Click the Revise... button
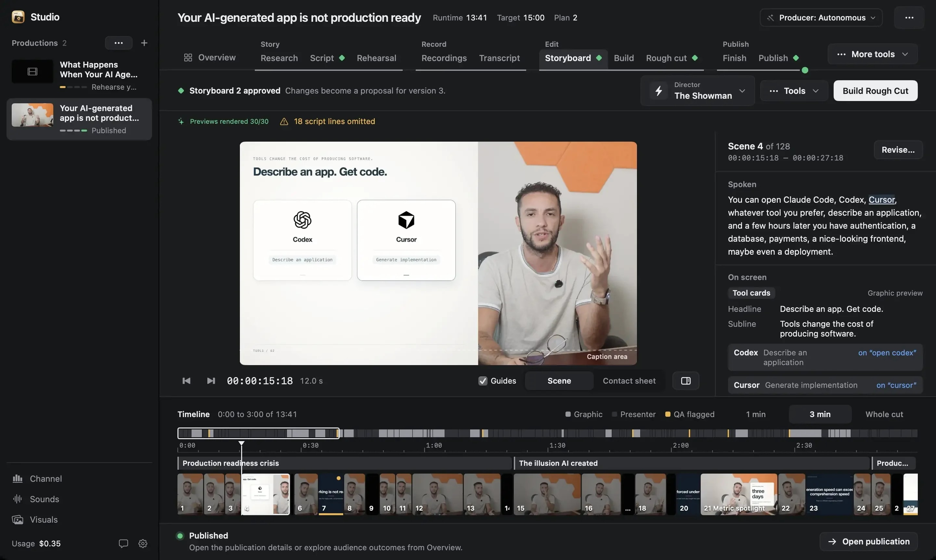The image size is (936, 560). (898, 150)
